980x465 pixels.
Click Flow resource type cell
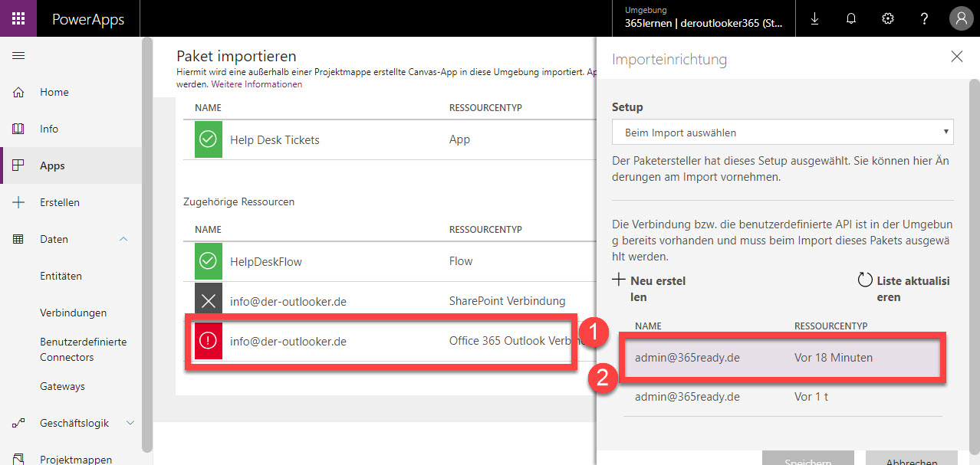point(461,261)
